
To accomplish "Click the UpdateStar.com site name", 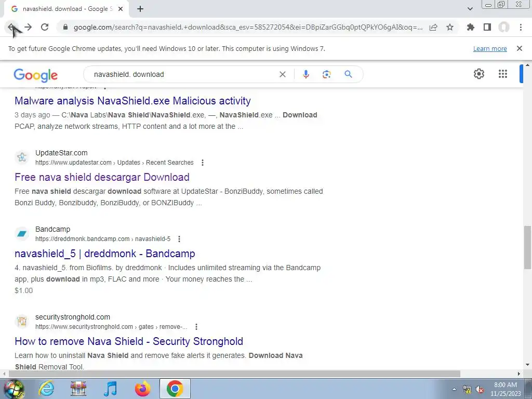I will coord(61,153).
